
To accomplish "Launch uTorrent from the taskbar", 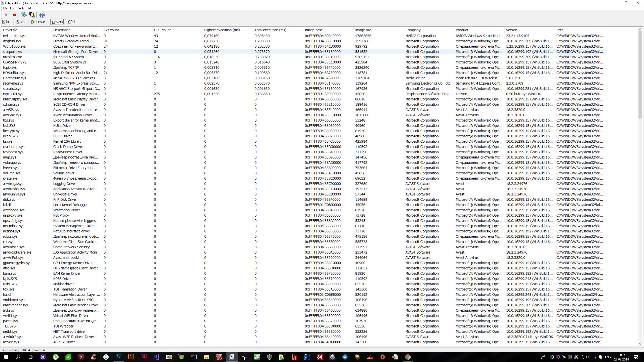I will [x=56, y=357].
